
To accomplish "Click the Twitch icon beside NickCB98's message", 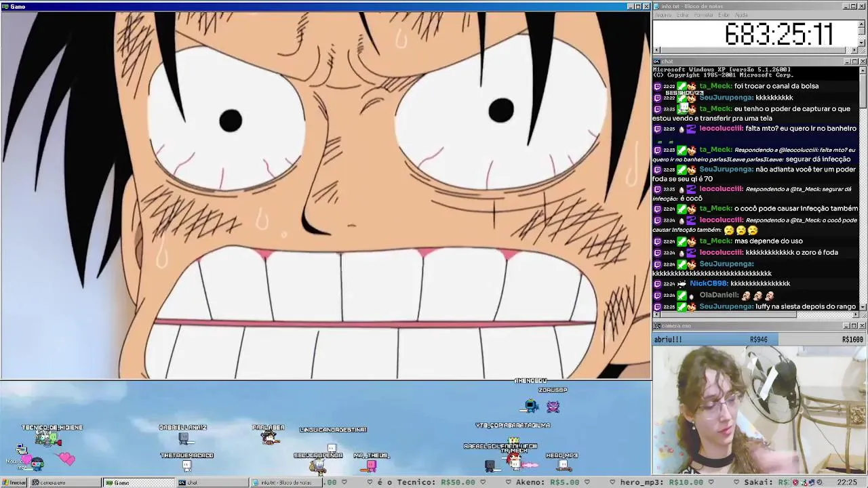I will 657,284.
